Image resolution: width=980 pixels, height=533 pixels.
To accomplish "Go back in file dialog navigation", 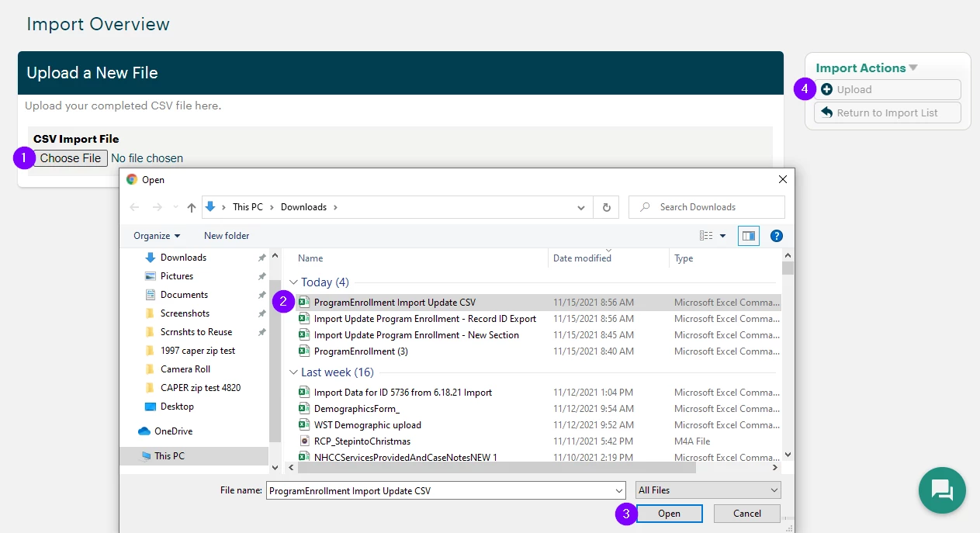I will point(134,207).
